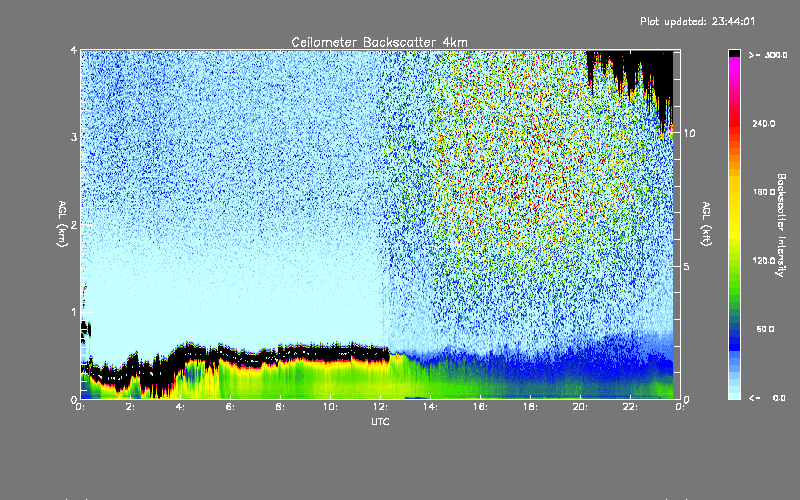Click the '6:' tick on the UTC axis
This screenshot has height=500, width=800.
pyautogui.click(x=230, y=407)
